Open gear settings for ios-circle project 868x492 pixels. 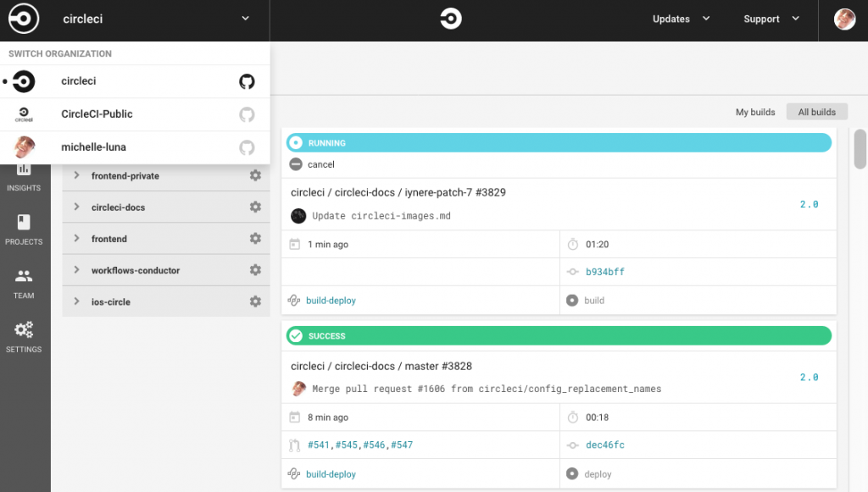[255, 301]
